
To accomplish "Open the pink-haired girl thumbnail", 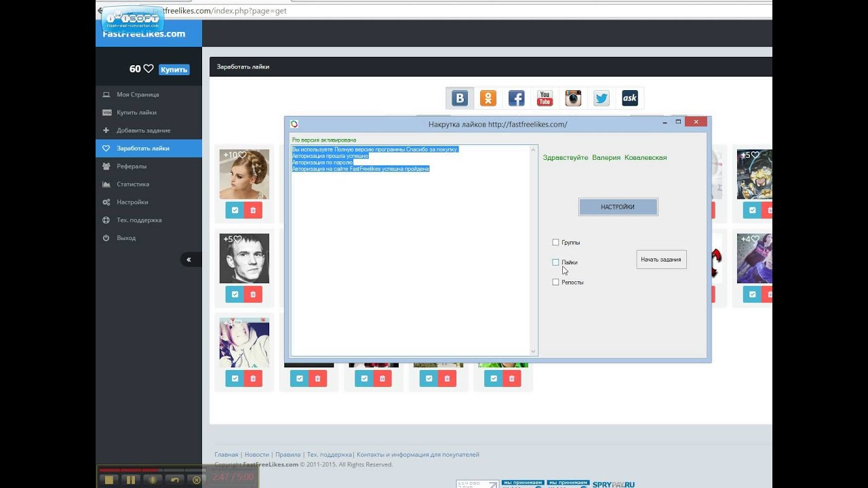I will [x=244, y=342].
